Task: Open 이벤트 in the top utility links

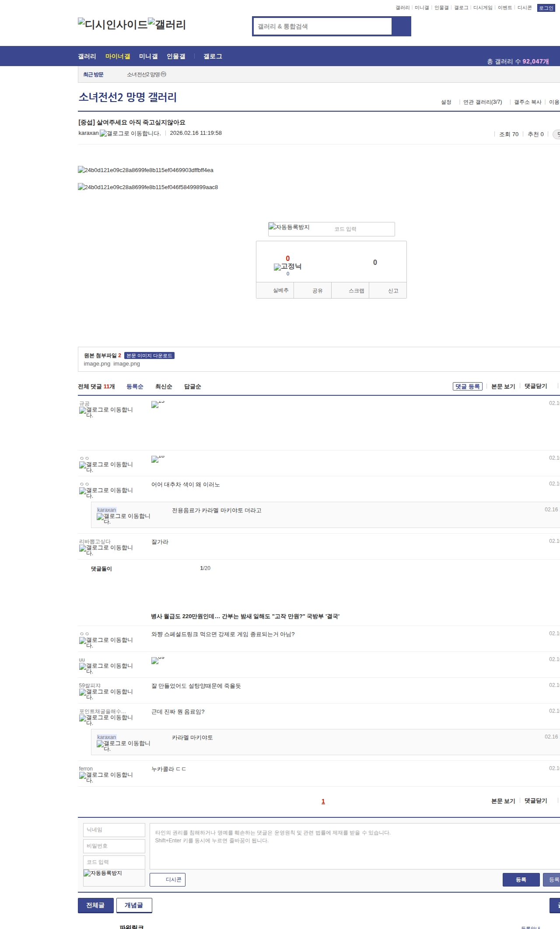Action: pos(505,8)
